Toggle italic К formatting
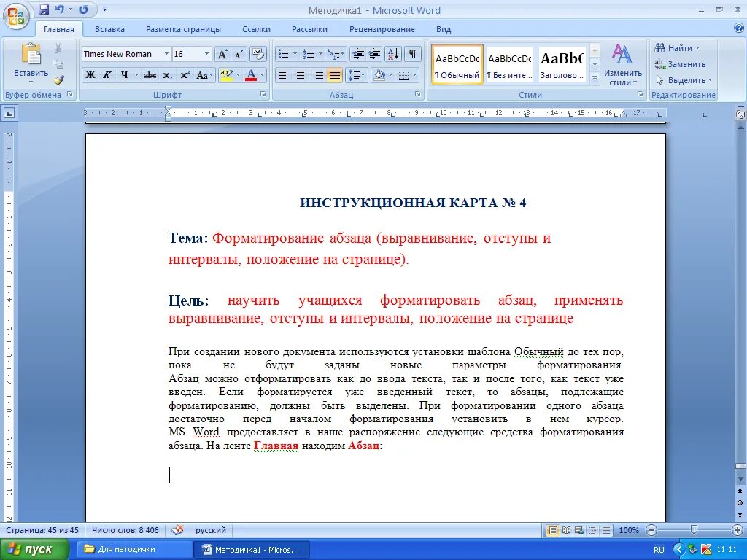The image size is (747, 560). (107, 75)
